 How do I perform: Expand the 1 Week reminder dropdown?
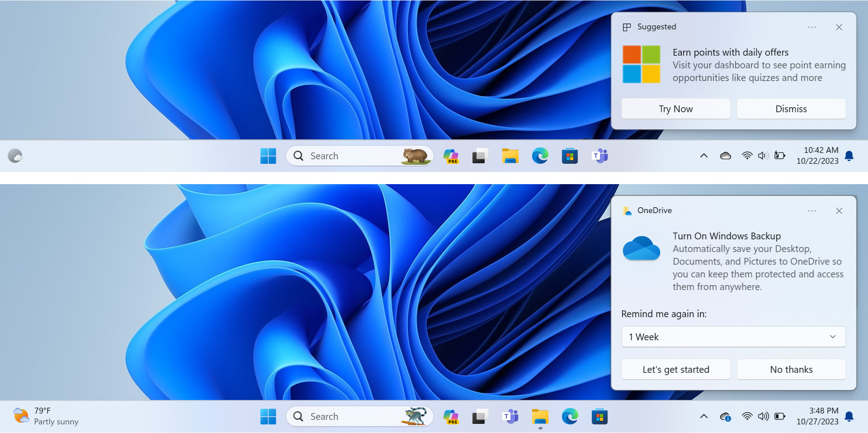(733, 337)
